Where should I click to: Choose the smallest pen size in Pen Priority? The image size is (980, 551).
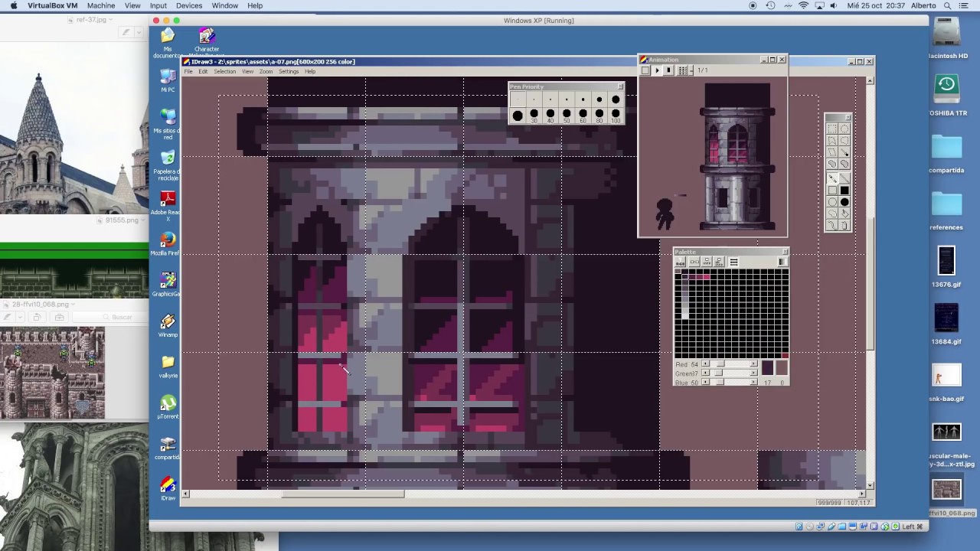[x=518, y=99]
